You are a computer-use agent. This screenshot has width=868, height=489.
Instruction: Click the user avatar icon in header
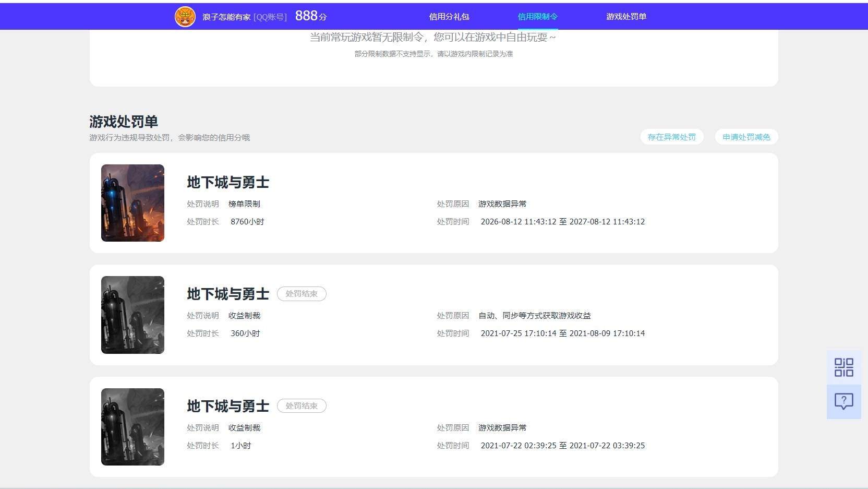pos(185,17)
